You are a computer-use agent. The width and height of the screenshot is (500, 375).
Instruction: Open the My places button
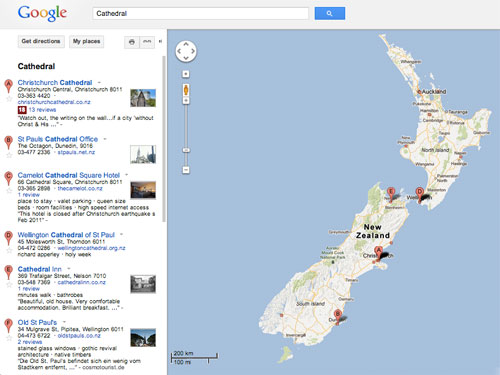(x=87, y=42)
